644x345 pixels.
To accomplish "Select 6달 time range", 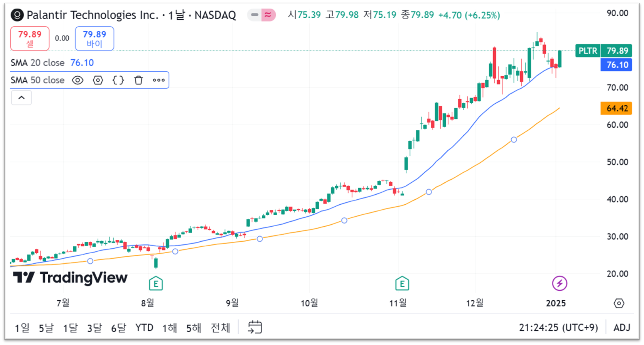I will coord(118,328).
